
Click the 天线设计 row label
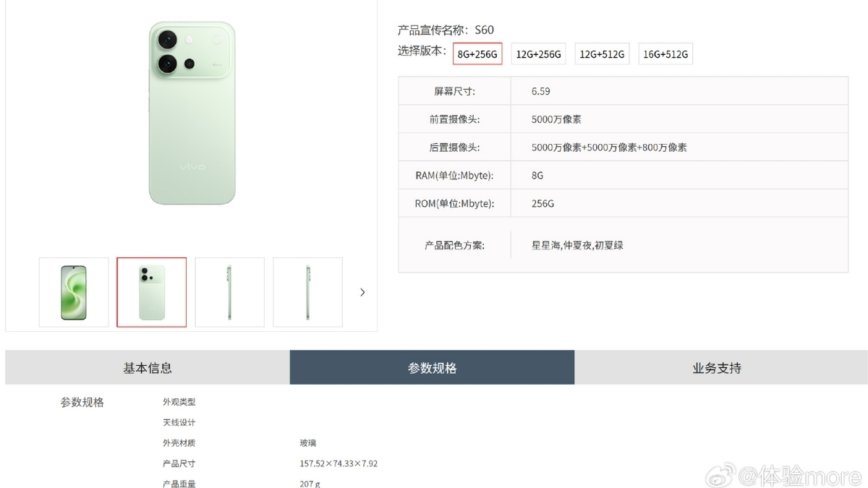tap(179, 422)
